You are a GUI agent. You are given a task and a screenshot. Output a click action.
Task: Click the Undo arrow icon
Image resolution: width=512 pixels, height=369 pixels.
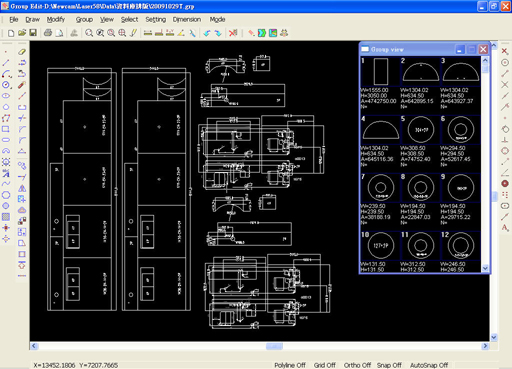(207, 33)
